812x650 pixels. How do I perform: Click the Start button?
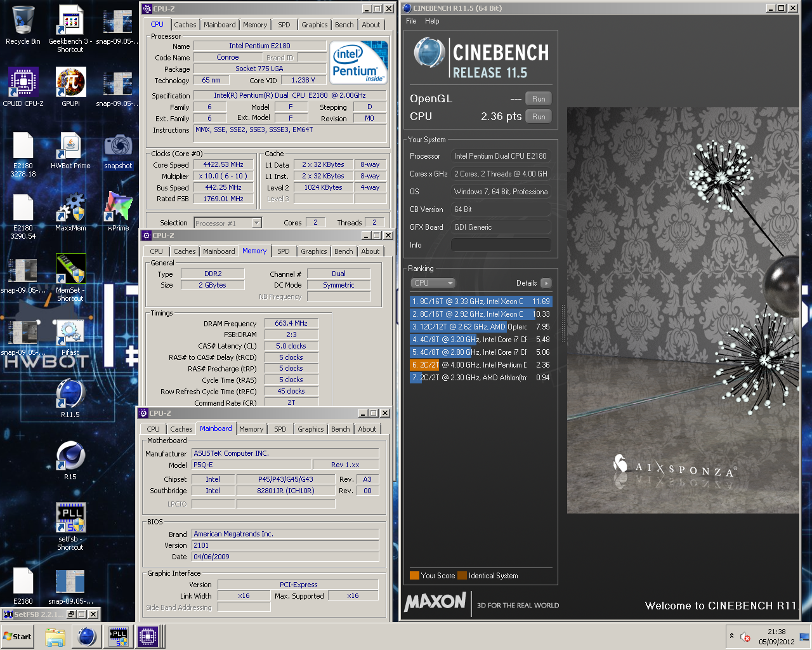click(18, 637)
